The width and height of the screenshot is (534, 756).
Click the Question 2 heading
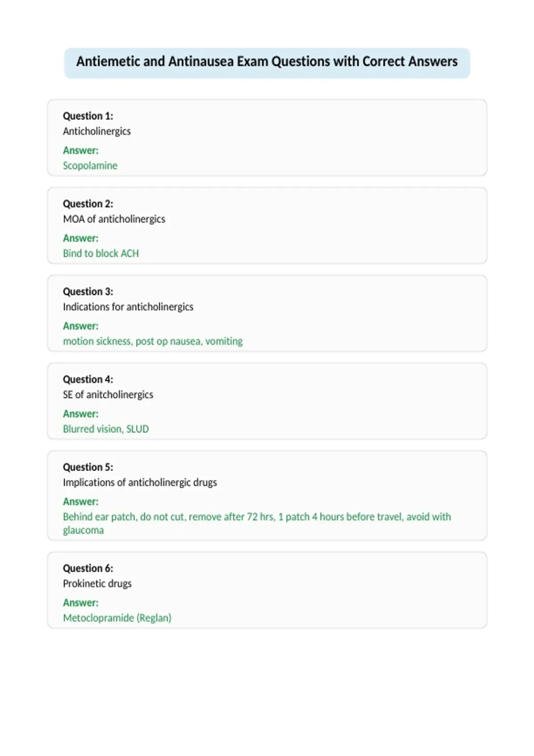tap(88, 204)
